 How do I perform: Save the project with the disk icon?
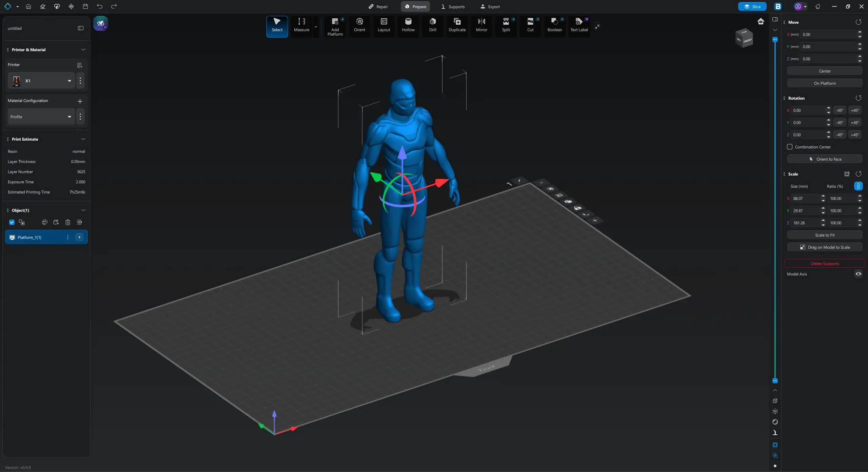(85, 6)
